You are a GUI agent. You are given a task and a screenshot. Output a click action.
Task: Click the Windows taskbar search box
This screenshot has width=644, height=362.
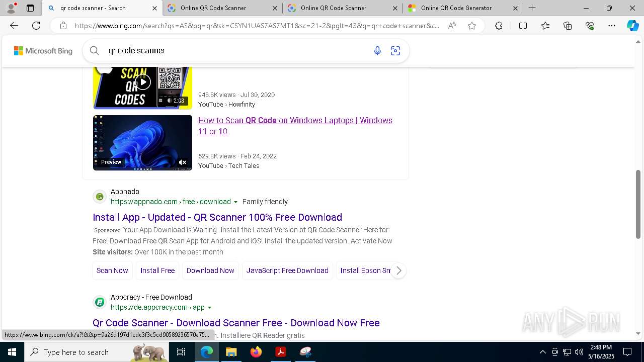96,352
